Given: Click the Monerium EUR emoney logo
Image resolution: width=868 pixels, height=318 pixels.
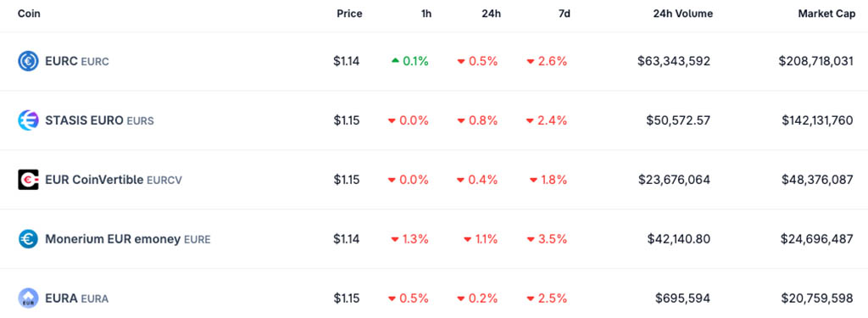Looking at the screenshot, I should tap(28, 239).
